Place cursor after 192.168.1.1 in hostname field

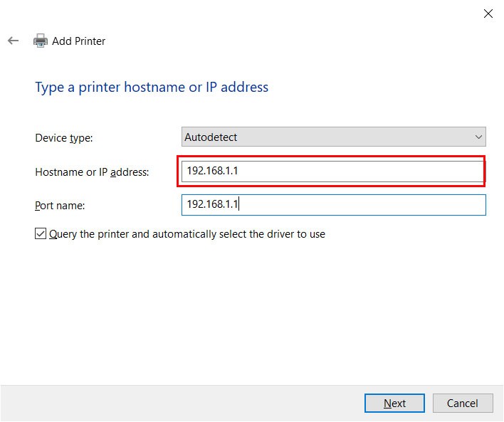click(239, 171)
